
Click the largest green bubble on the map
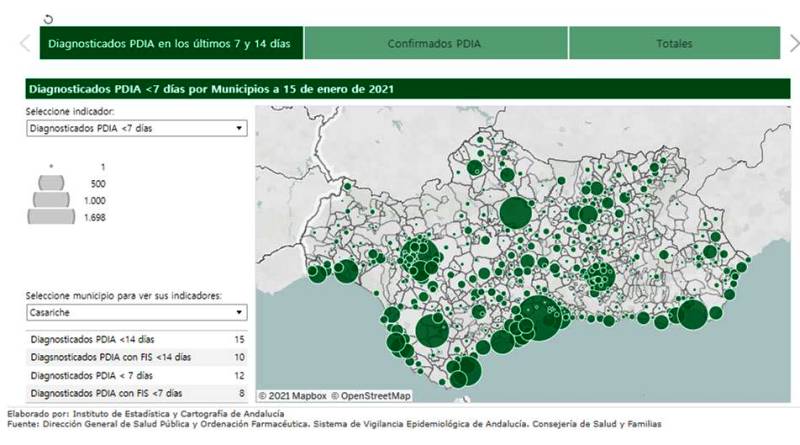coord(541,318)
